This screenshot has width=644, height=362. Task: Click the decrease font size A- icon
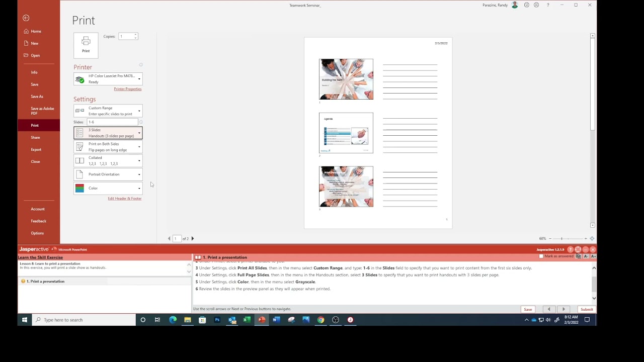(586, 256)
